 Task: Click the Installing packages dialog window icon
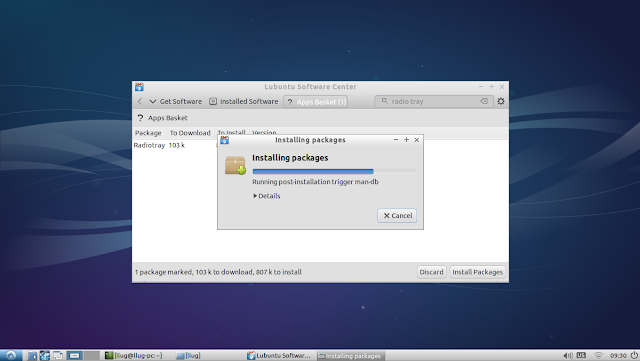(224, 140)
